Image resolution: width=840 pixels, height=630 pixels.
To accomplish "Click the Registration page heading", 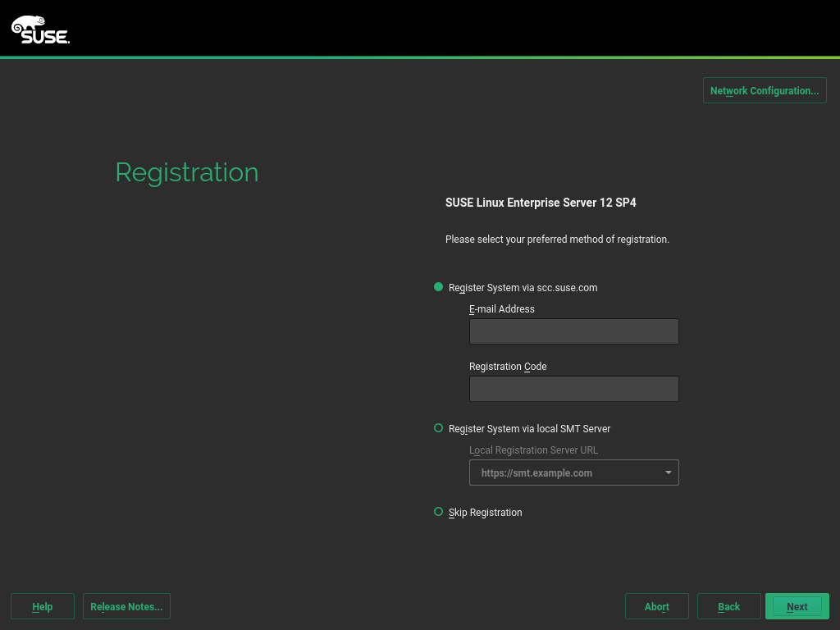I will coord(187,172).
